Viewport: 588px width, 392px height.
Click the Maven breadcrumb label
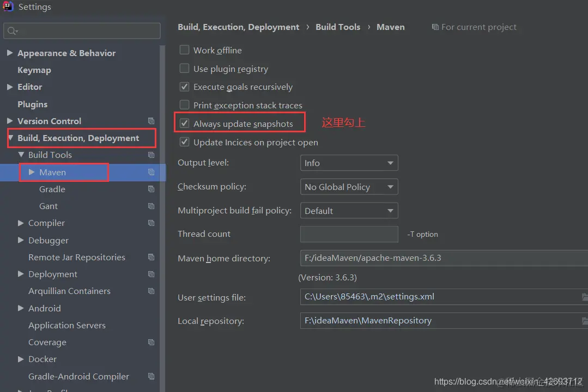click(x=391, y=27)
